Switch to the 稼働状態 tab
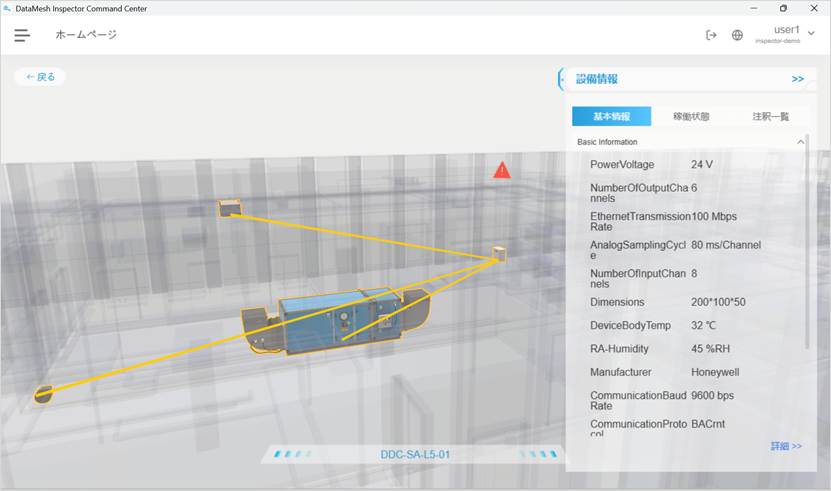This screenshot has width=831, height=491. 691,116
